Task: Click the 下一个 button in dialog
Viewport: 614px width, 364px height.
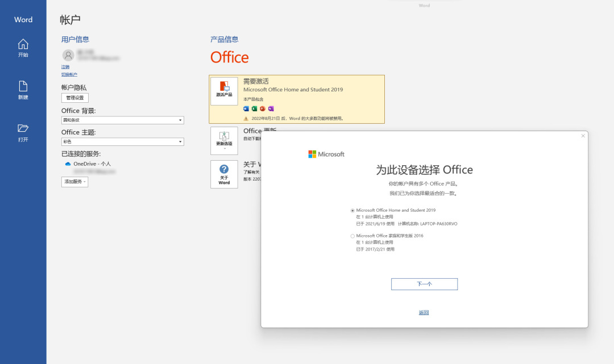Action: (424, 284)
